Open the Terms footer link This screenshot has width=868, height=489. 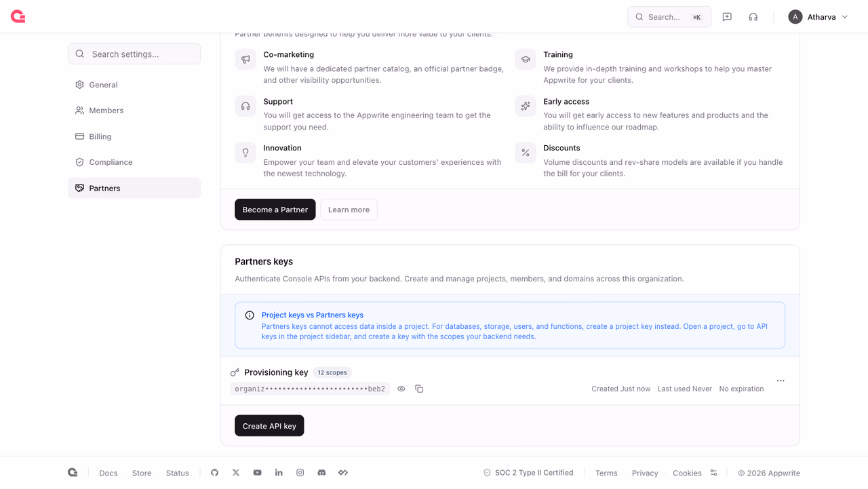pos(606,473)
